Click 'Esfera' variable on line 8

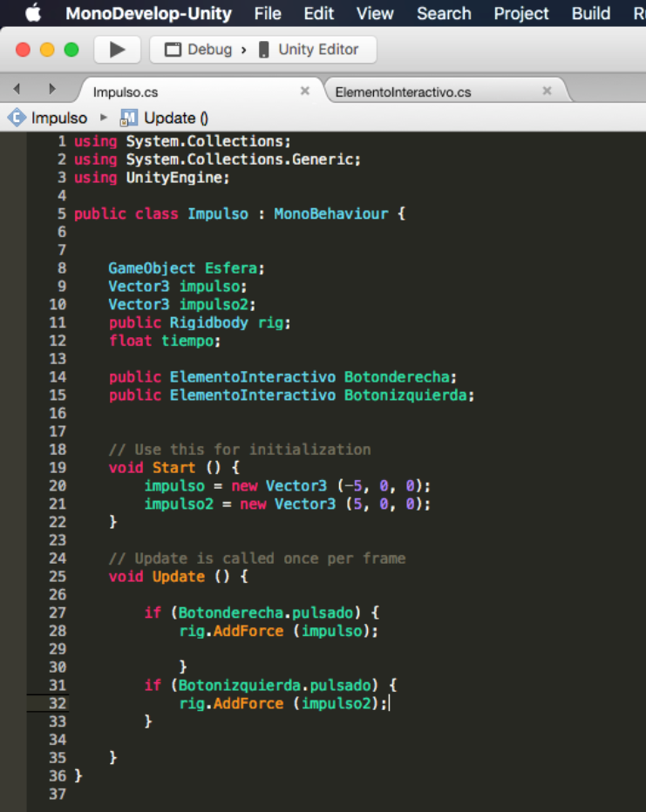(x=231, y=268)
